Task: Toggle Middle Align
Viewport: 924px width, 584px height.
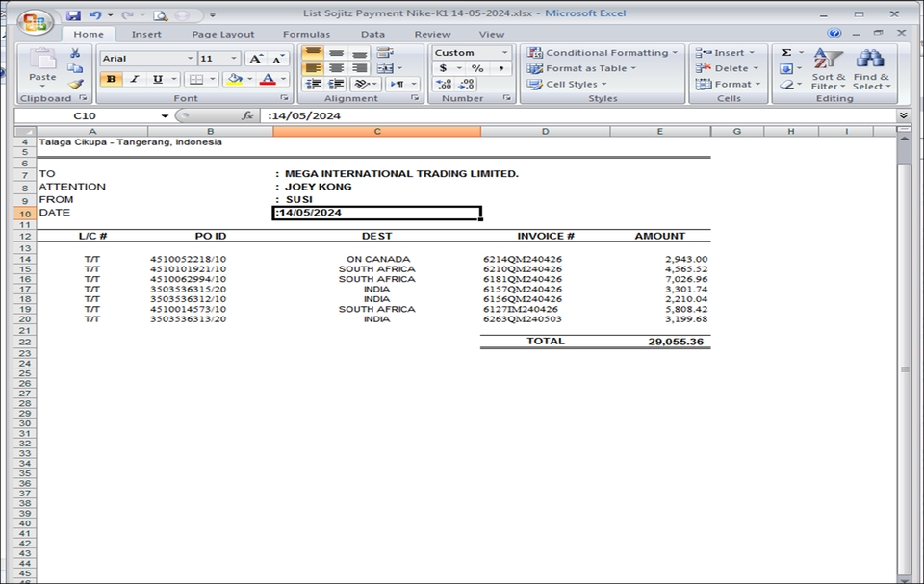Action: [336, 53]
